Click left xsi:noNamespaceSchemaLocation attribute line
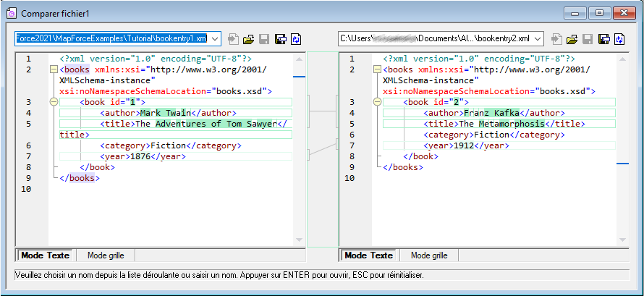Screen dimensions: 644x296 pyautogui.click(x=166, y=91)
